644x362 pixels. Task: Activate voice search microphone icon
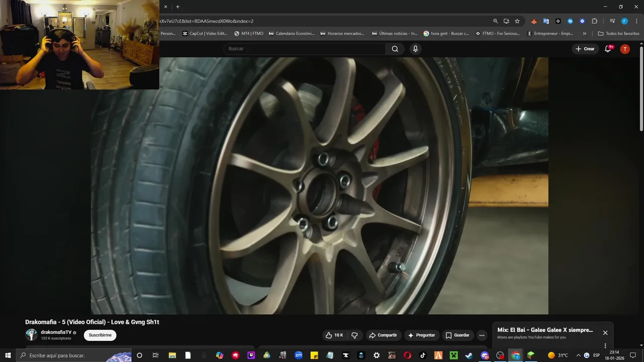point(415,49)
